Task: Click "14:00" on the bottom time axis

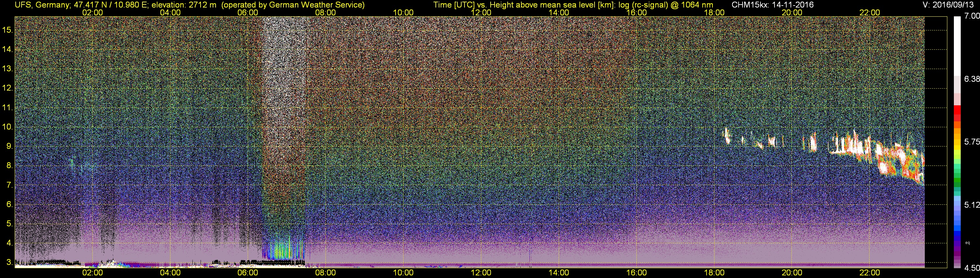Action: pos(559,273)
